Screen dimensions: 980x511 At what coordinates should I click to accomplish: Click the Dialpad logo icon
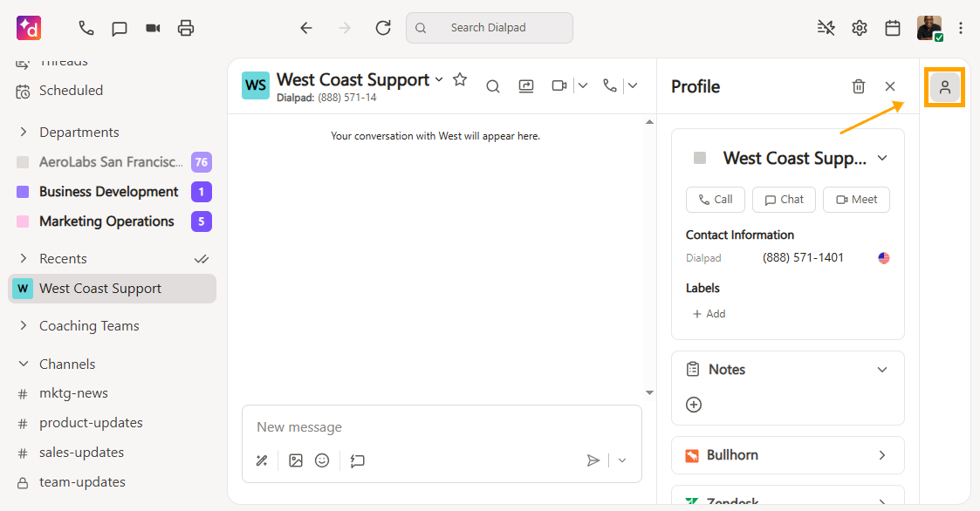29,28
